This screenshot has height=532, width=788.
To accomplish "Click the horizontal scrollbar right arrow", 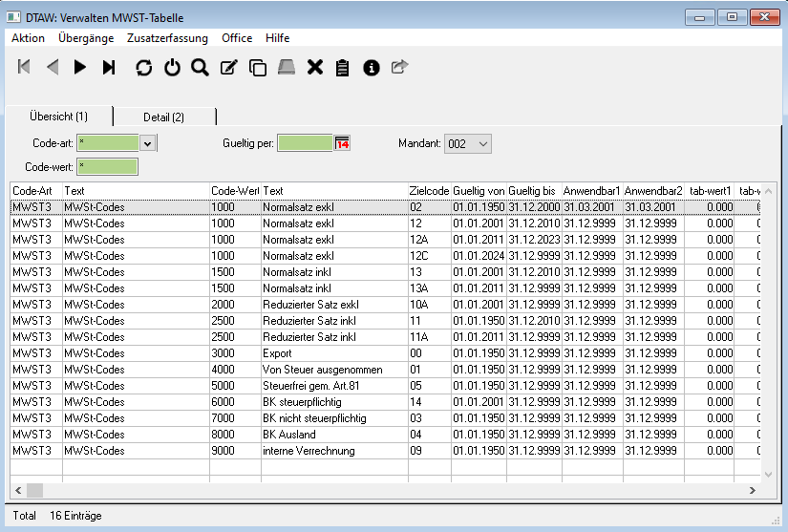I will [x=753, y=490].
